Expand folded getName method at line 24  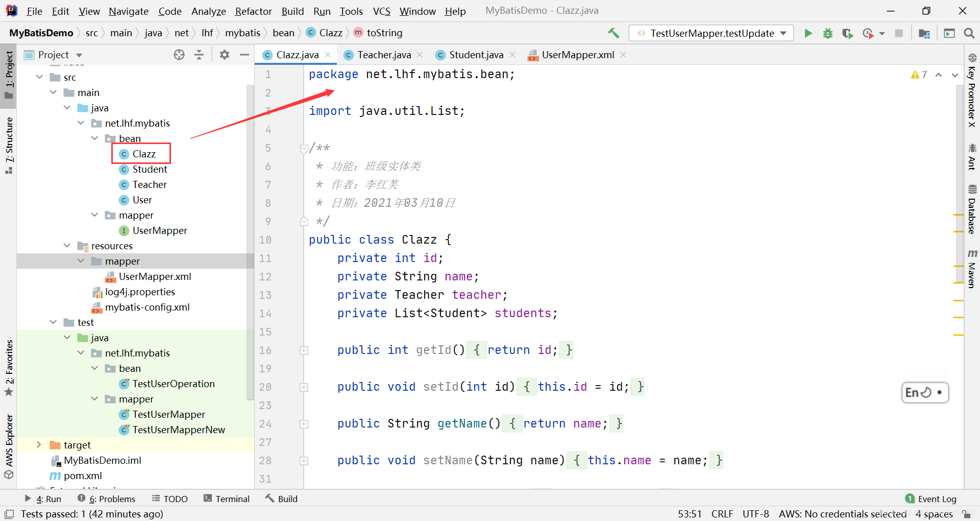coord(304,424)
